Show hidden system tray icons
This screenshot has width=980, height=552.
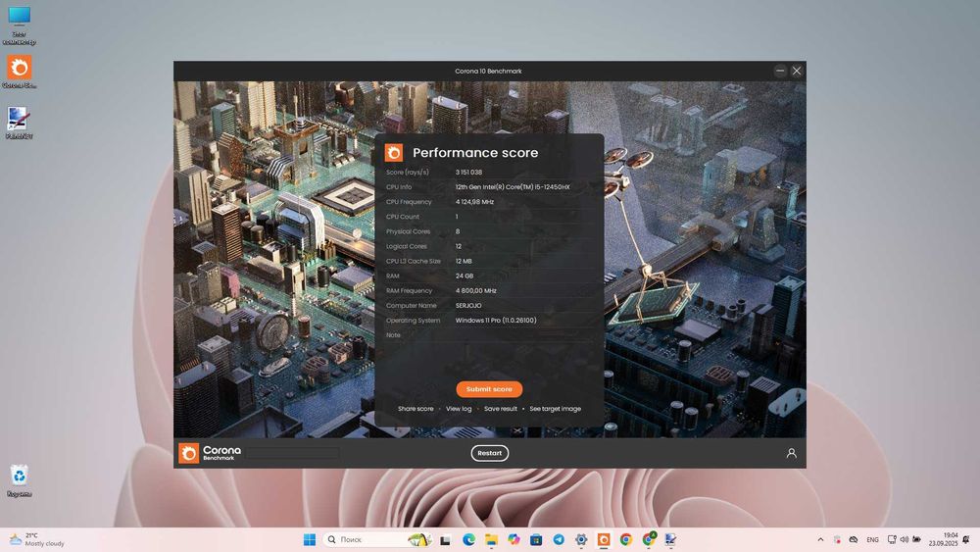coord(820,539)
